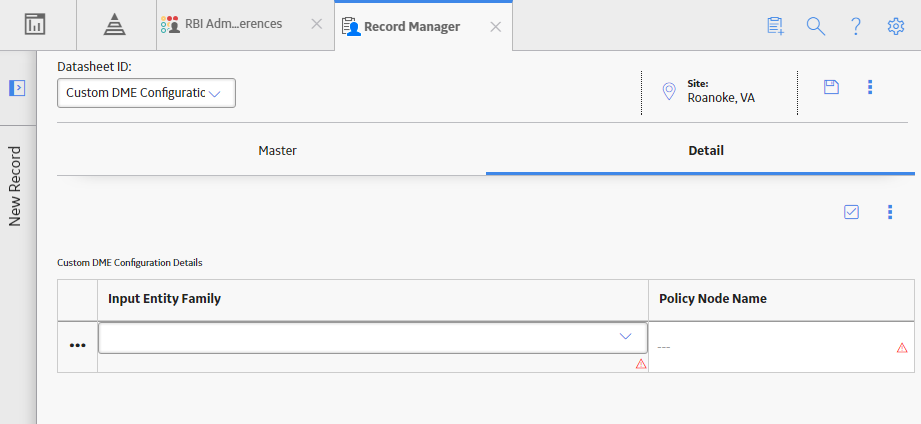Expand the left pane arrow
The height and width of the screenshot is (424, 921).
coord(17,88)
